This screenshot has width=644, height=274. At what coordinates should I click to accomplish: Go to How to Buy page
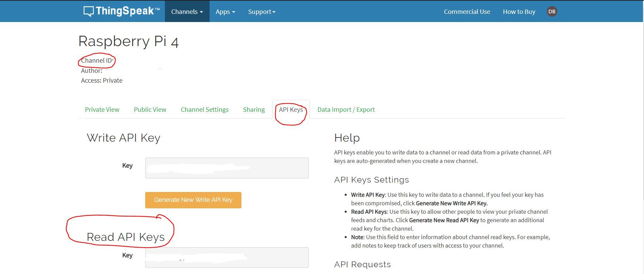pyautogui.click(x=519, y=12)
